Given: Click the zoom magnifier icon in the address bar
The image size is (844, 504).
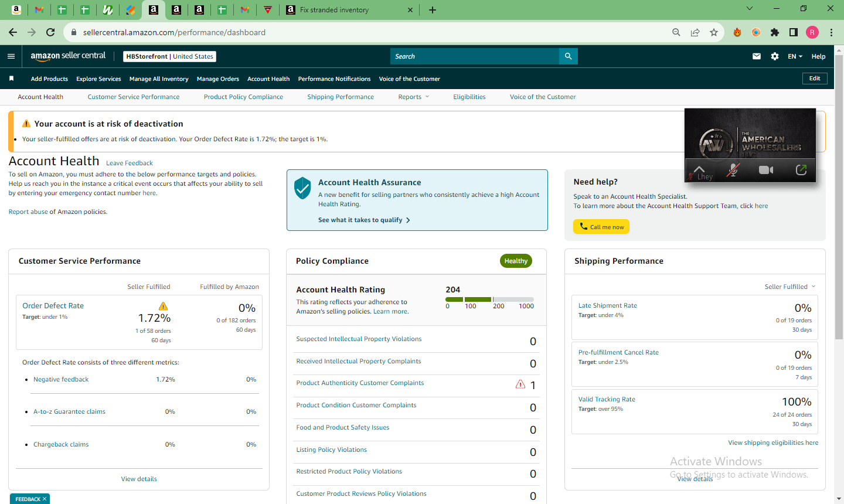Looking at the screenshot, I should pos(676,32).
